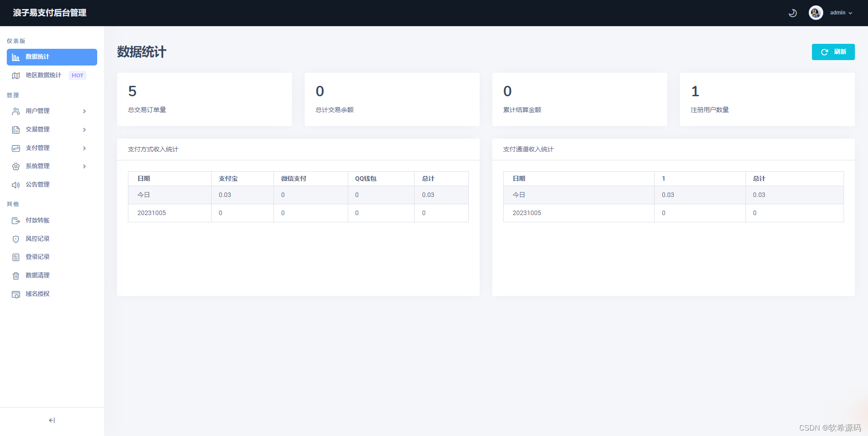
Task: Click the 域名授权 window icon
Action: click(x=16, y=294)
